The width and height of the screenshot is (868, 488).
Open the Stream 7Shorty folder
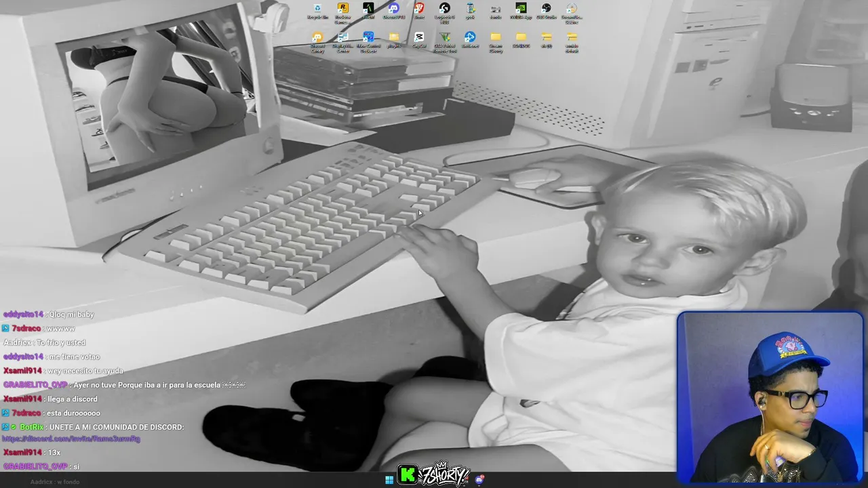[x=496, y=42]
